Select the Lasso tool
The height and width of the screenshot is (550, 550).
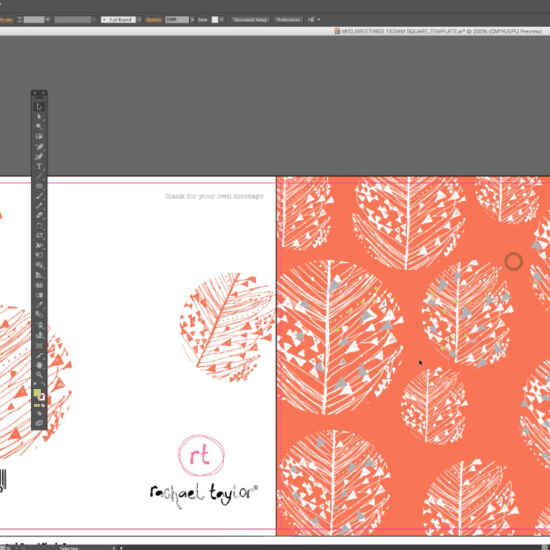(39, 136)
